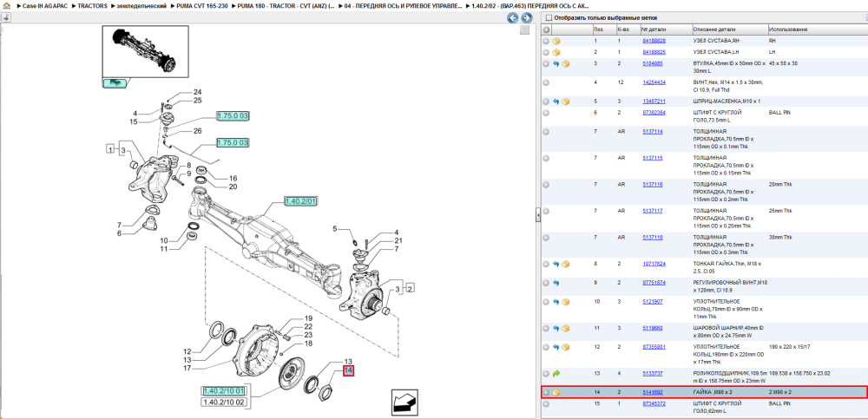The height and width of the screenshot is (419, 868).
Task: Select callout 12 in the diagram
Action: point(187,351)
